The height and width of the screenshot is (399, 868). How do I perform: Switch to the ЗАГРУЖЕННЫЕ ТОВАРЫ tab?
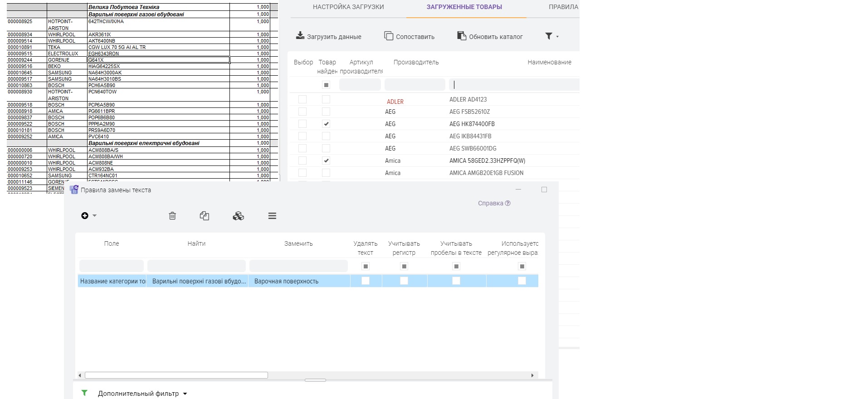(464, 7)
